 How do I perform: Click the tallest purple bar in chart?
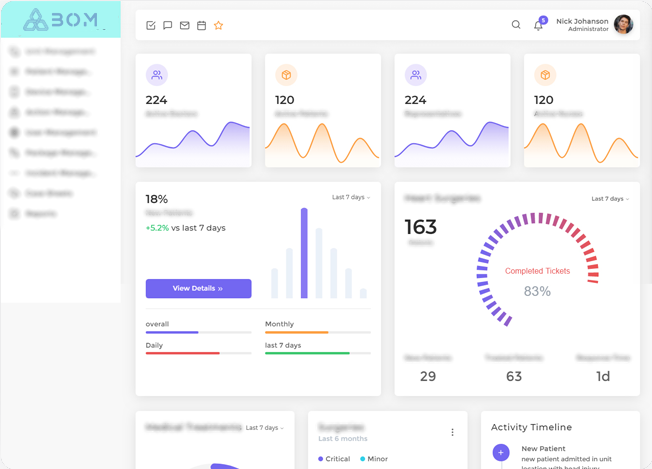click(304, 253)
